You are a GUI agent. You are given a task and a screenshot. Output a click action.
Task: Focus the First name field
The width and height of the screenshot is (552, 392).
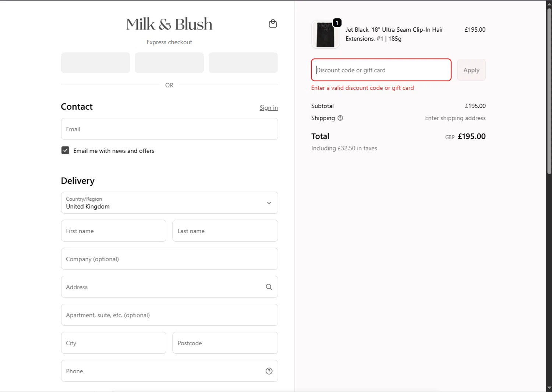point(114,231)
